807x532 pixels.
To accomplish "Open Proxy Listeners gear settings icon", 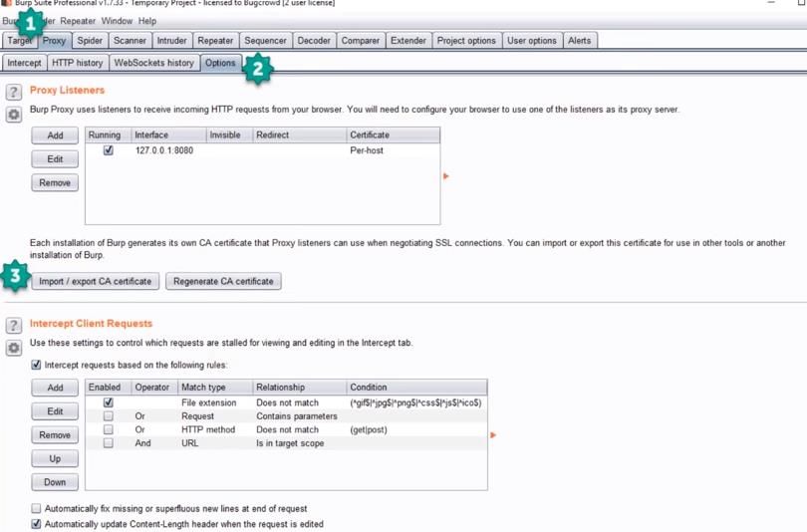I will tap(14, 115).
